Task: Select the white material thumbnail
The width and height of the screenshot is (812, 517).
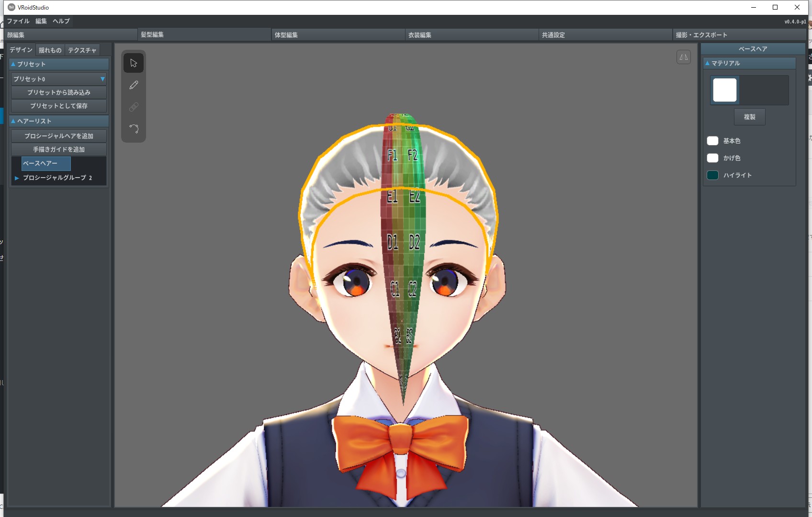Action: pyautogui.click(x=724, y=90)
